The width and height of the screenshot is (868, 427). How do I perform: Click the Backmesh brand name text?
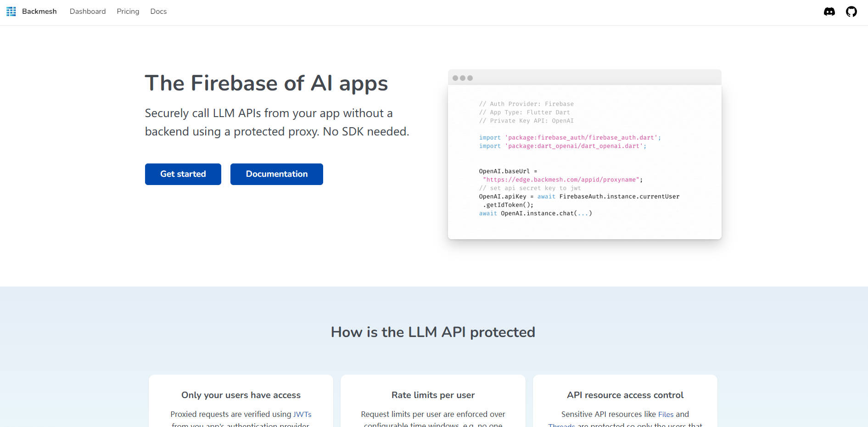pos(39,11)
